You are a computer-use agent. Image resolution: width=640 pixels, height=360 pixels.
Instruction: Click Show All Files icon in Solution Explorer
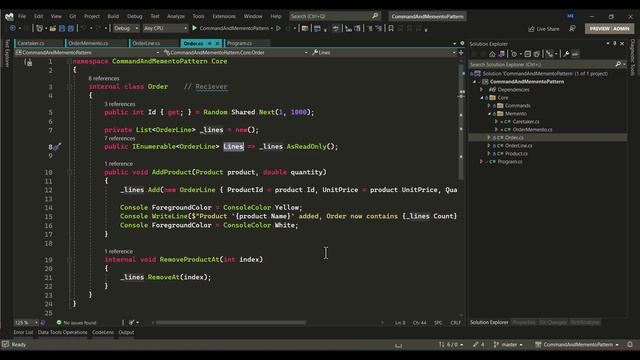[536, 54]
